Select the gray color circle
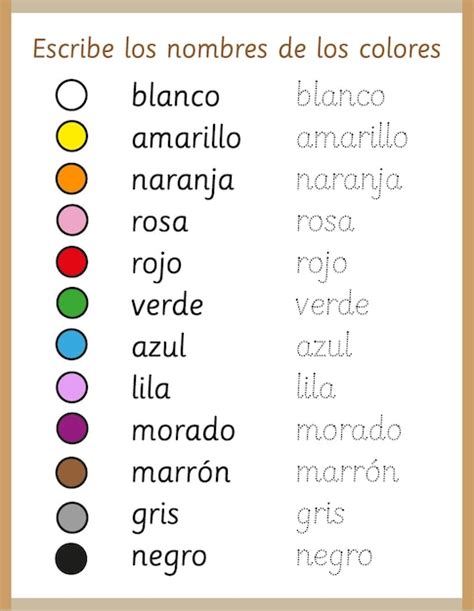The image size is (474, 611). click(72, 517)
